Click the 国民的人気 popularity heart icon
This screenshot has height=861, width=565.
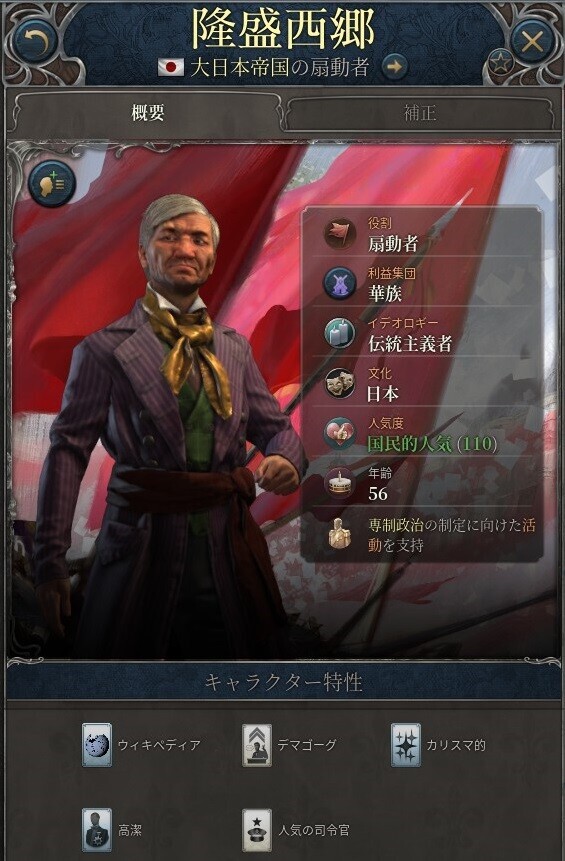(x=339, y=434)
